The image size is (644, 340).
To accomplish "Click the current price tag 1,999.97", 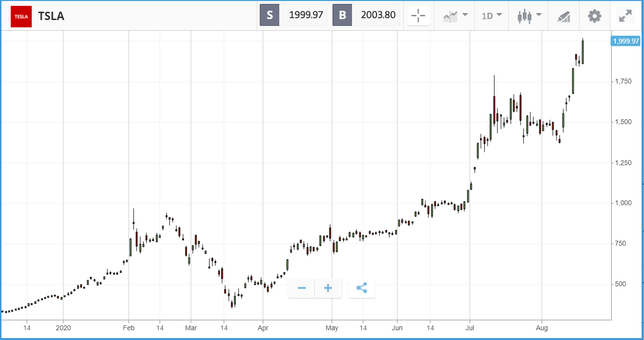I will tap(625, 41).
